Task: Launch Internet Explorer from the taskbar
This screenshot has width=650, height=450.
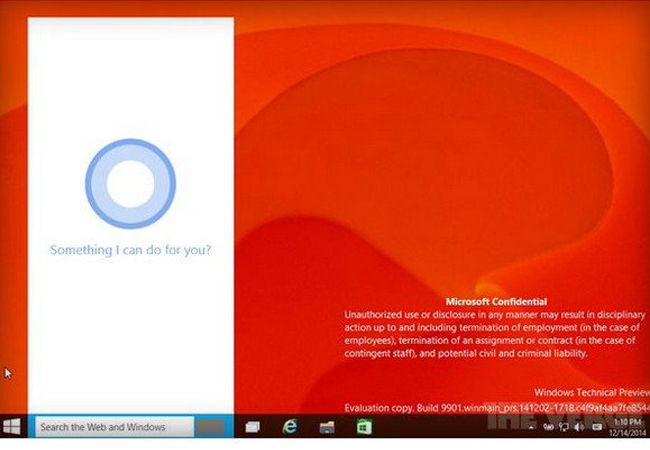Action: pyautogui.click(x=289, y=426)
